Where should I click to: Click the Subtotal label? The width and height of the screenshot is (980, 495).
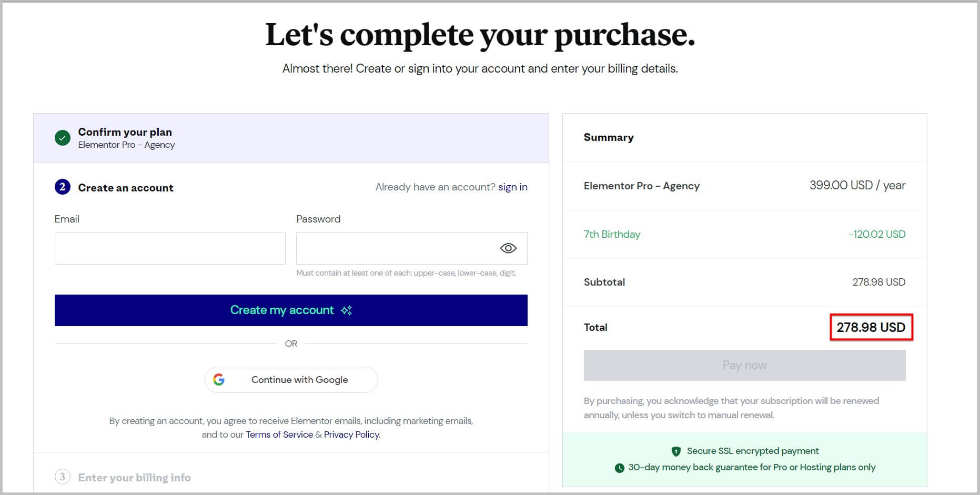pyautogui.click(x=604, y=282)
